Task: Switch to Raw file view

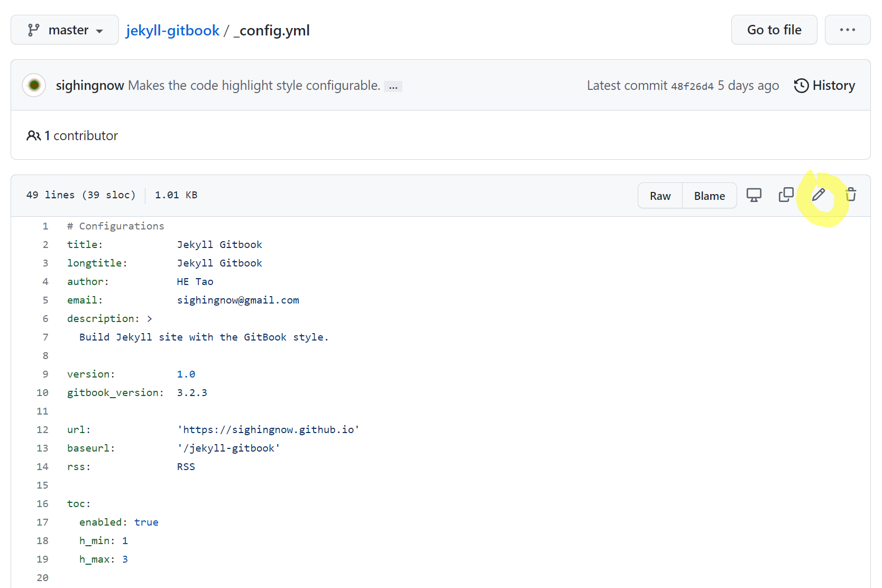Action: (660, 196)
